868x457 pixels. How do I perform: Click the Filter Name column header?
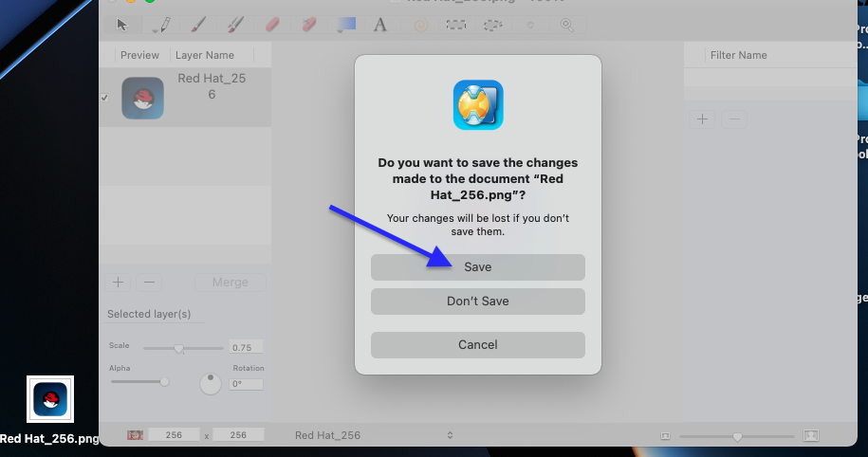click(738, 55)
